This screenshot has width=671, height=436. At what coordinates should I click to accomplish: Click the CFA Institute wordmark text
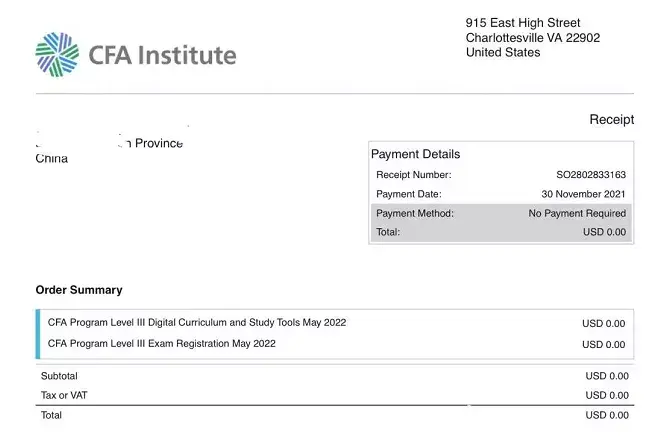163,54
